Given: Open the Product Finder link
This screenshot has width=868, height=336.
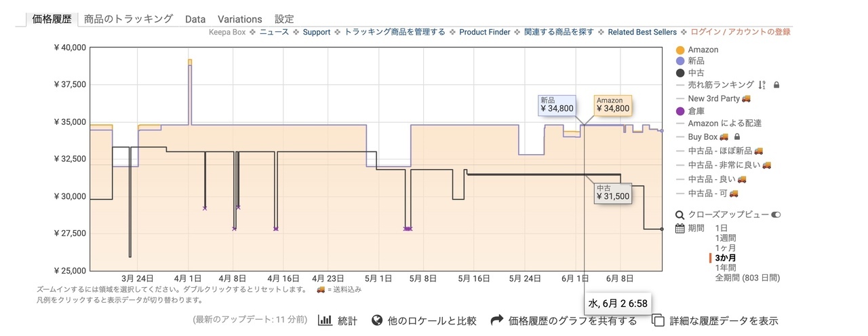Looking at the screenshot, I should 485,32.
